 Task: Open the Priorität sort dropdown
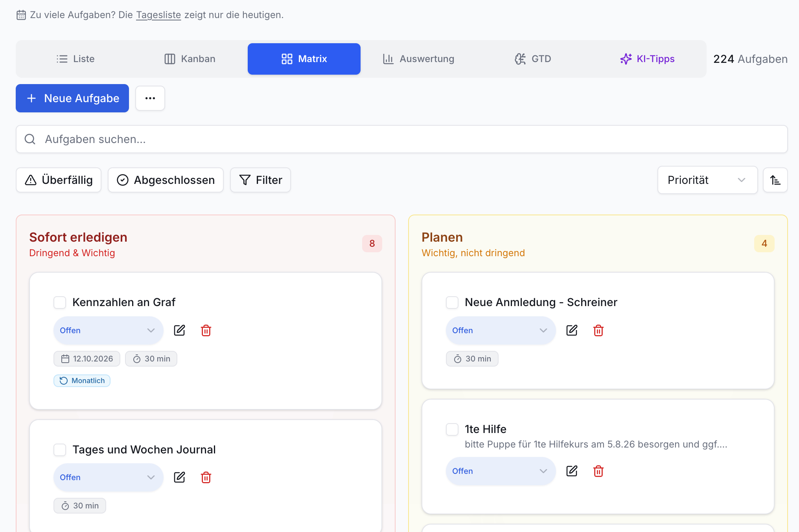(x=707, y=180)
